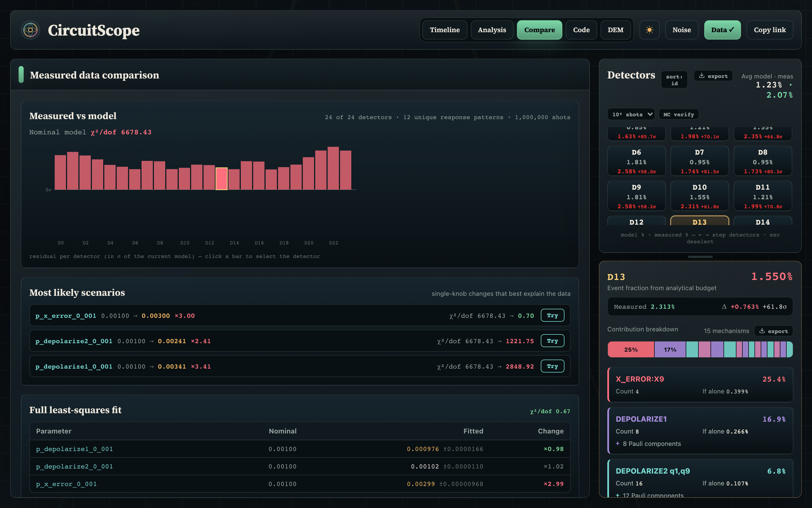Image resolution: width=812 pixels, height=508 pixels.
Task: Click the χ²/dof 0.67 fit label
Action: pyautogui.click(x=550, y=411)
